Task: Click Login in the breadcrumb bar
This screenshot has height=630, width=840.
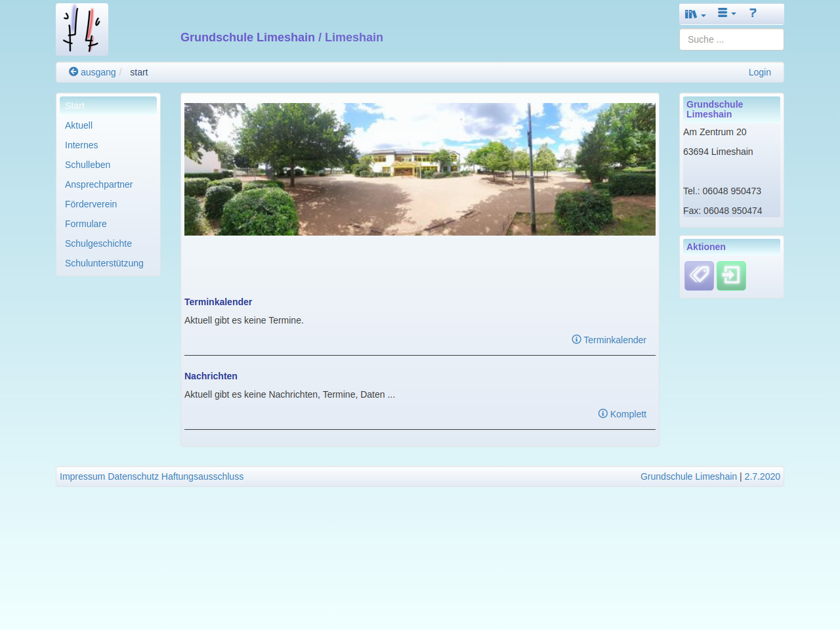Action: pos(759,72)
